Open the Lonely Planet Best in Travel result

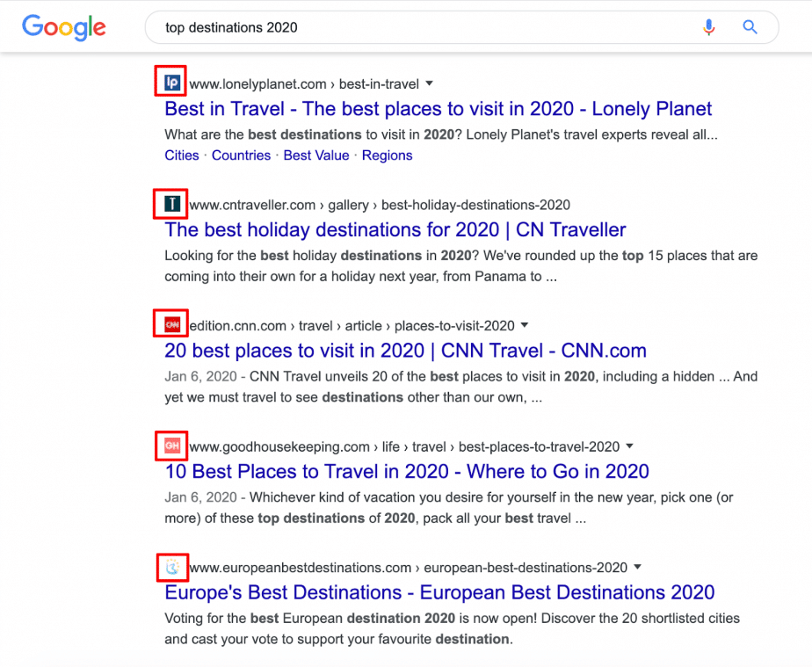(439, 109)
